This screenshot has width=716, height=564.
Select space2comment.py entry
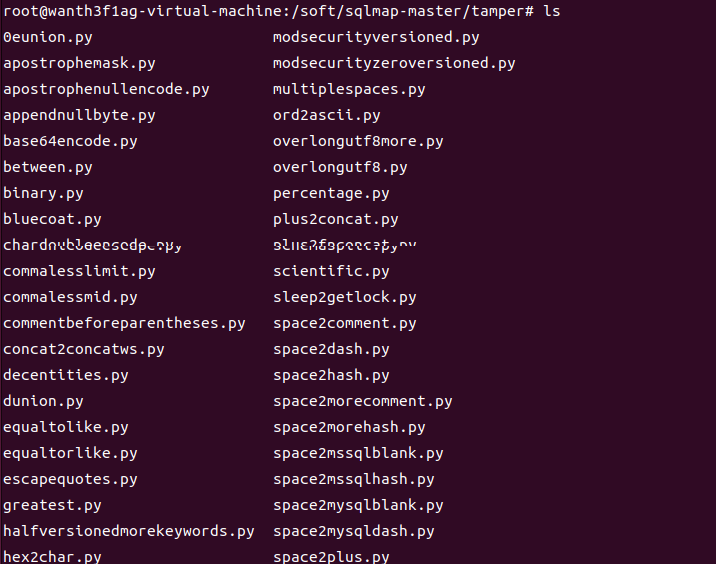345,323
